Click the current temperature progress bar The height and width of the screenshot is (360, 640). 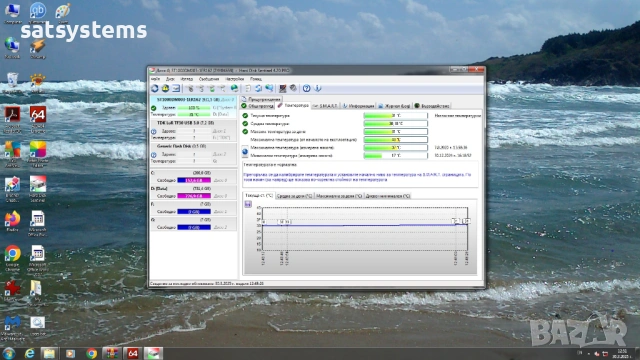[x=396, y=116]
